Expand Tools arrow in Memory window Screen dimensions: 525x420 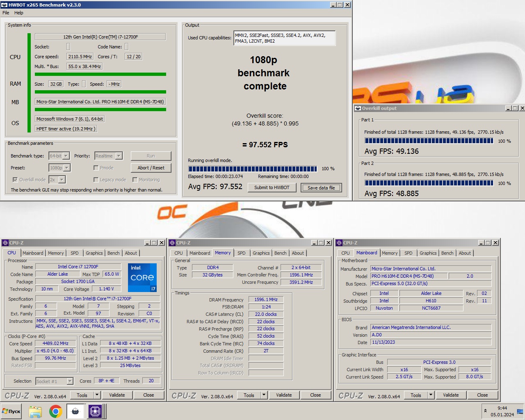[264, 395]
